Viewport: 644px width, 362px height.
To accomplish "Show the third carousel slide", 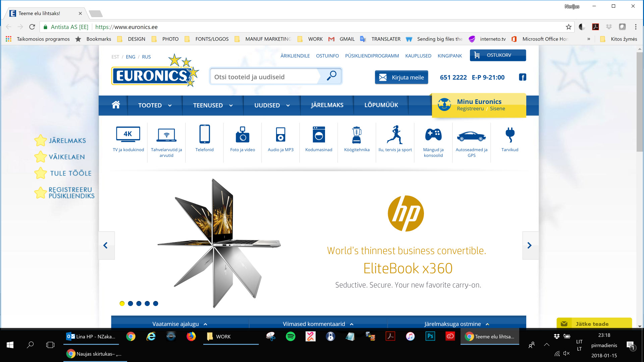I will pos(139,303).
